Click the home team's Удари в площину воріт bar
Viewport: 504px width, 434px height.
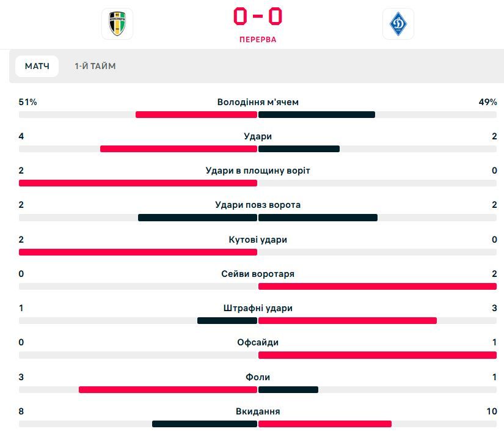pyautogui.click(x=138, y=183)
